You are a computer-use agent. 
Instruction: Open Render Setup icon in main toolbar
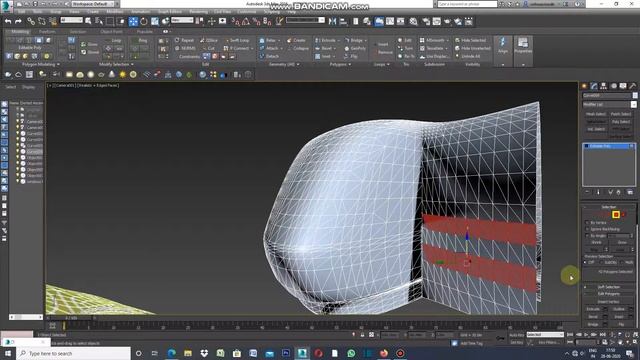(426, 21)
